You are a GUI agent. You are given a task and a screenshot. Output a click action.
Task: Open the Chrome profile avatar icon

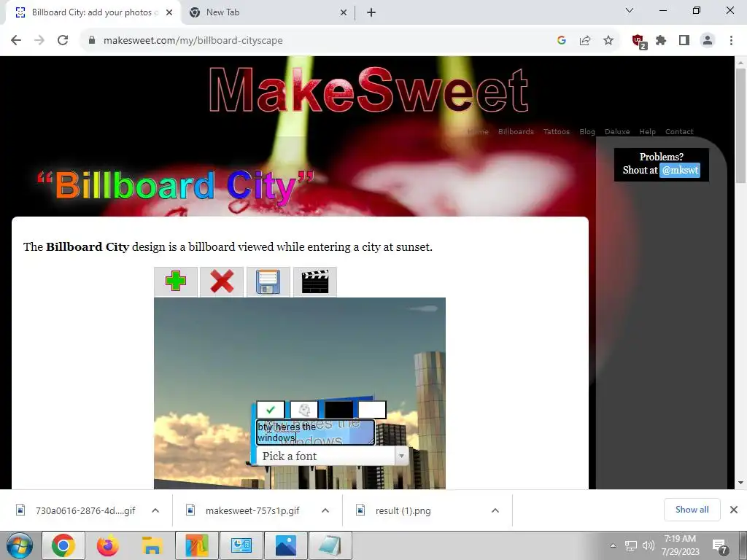(x=708, y=41)
